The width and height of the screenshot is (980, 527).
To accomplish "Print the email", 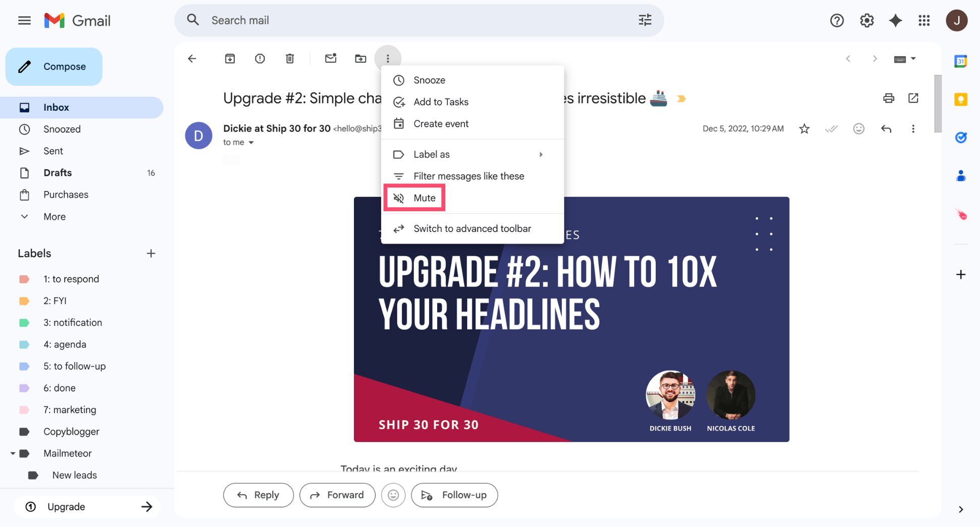I will click(x=889, y=98).
